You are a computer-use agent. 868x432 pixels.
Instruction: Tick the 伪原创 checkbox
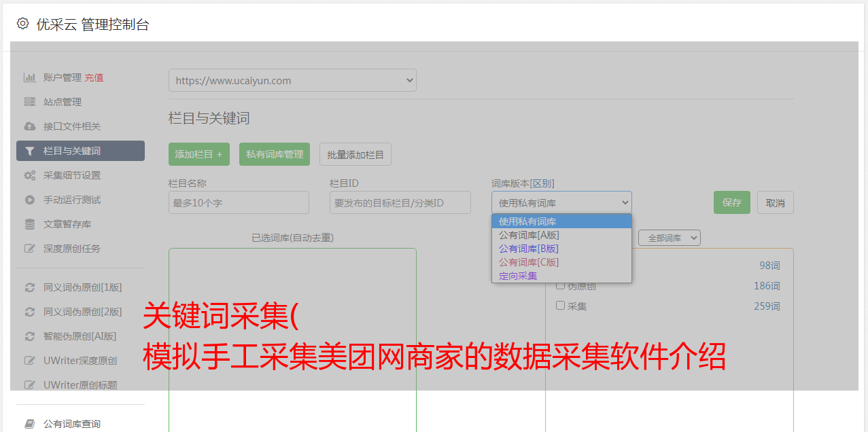[x=561, y=285]
